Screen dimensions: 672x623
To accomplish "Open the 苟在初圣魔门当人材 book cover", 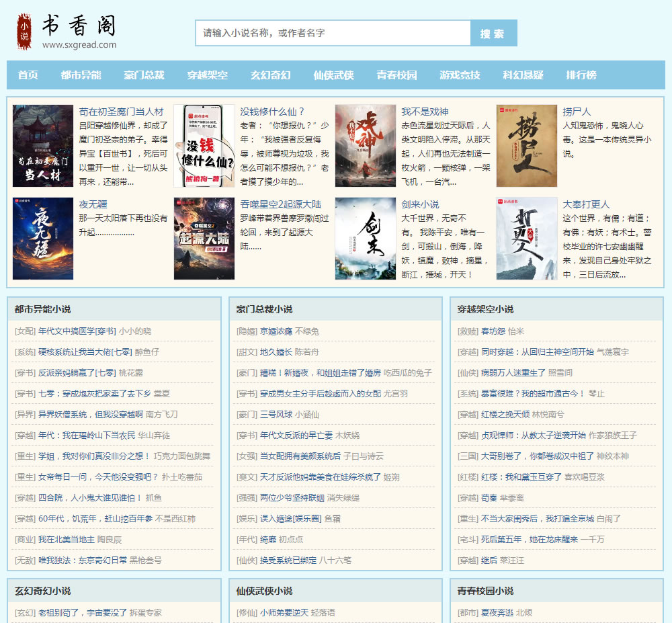I will [43, 146].
